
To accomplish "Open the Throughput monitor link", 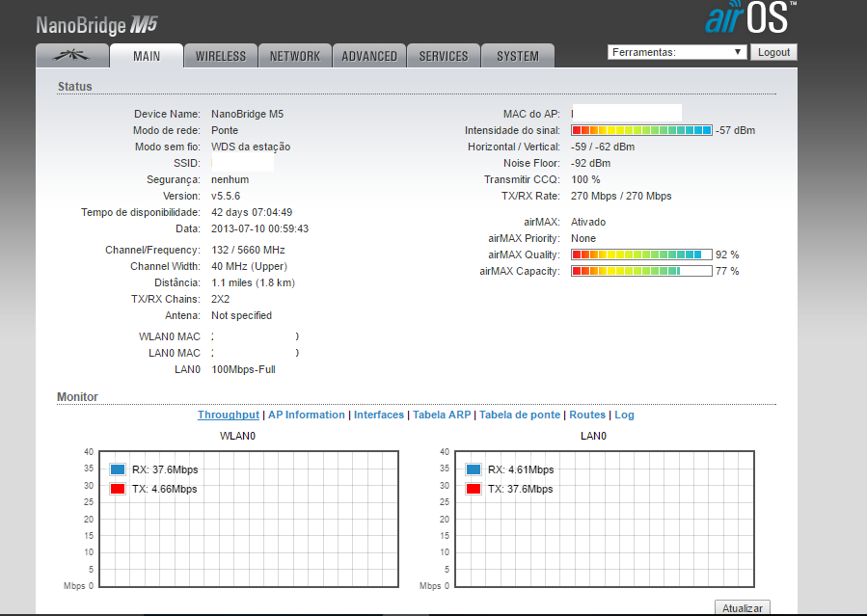I will click(x=229, y=415).
